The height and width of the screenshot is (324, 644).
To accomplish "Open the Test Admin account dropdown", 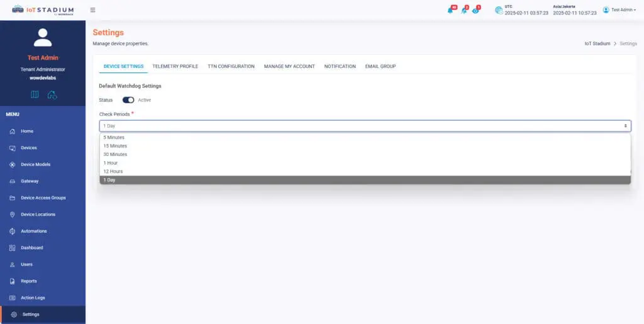I will pyautogui.click(x=619, y=10).
